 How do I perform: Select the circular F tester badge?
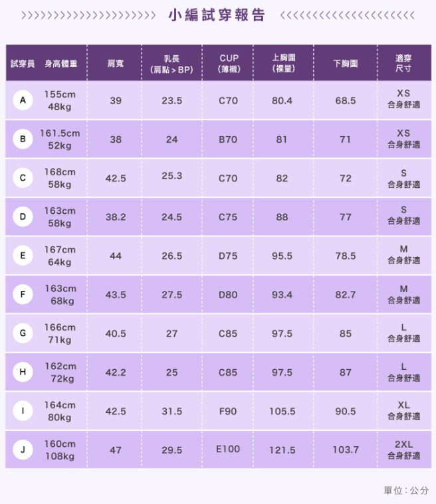click(x=23, y=294)
